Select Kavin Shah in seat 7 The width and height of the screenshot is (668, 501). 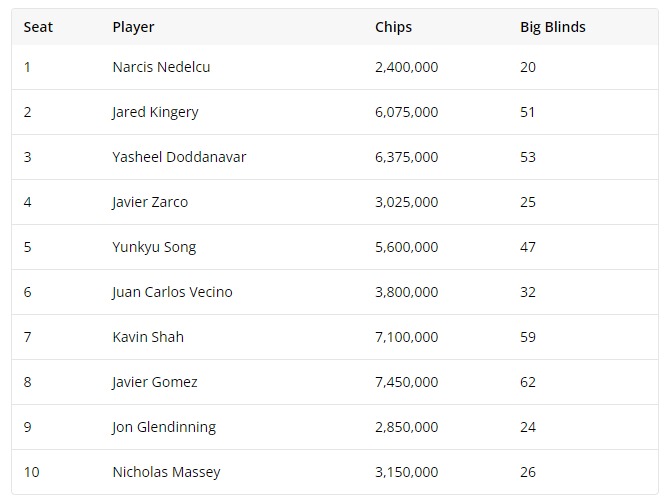pyautogui.click(x=148, y=337)
